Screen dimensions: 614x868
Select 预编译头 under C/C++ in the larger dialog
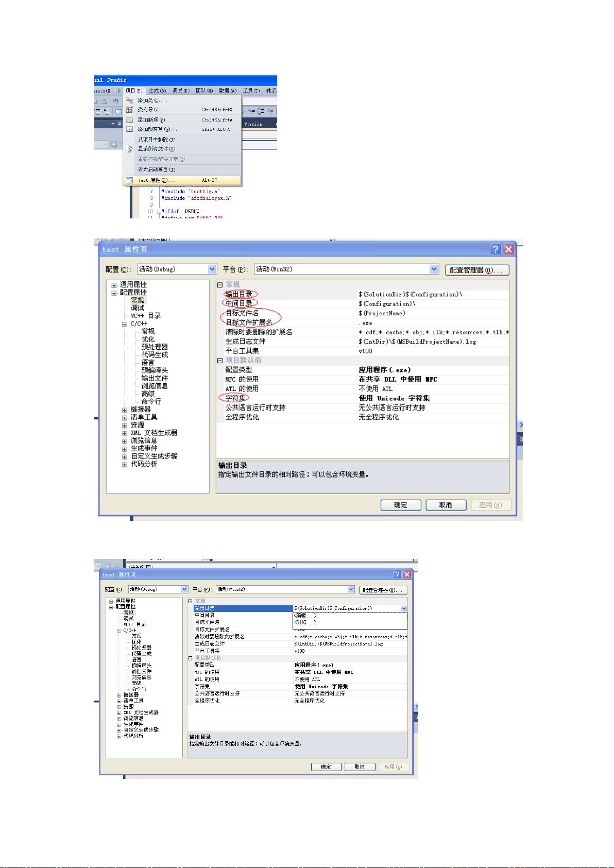(155, 370)
